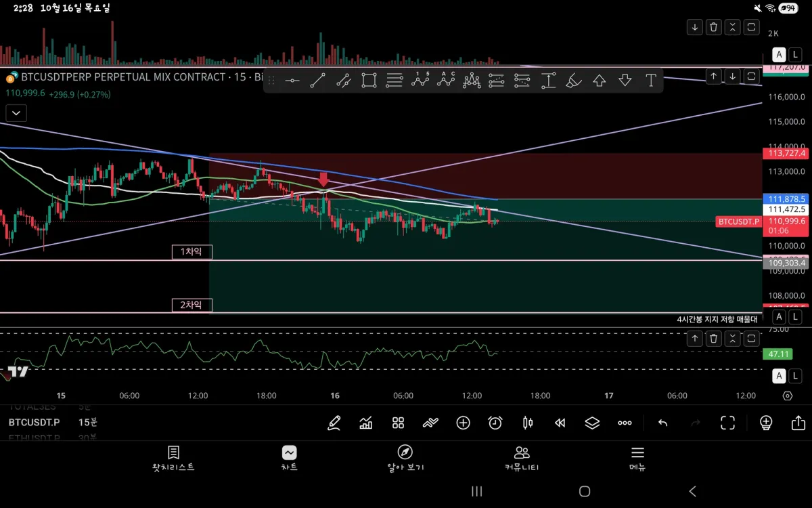The image size is (812, 508).
Task: Select the highlighter brush tool
Action: (573, 81)
